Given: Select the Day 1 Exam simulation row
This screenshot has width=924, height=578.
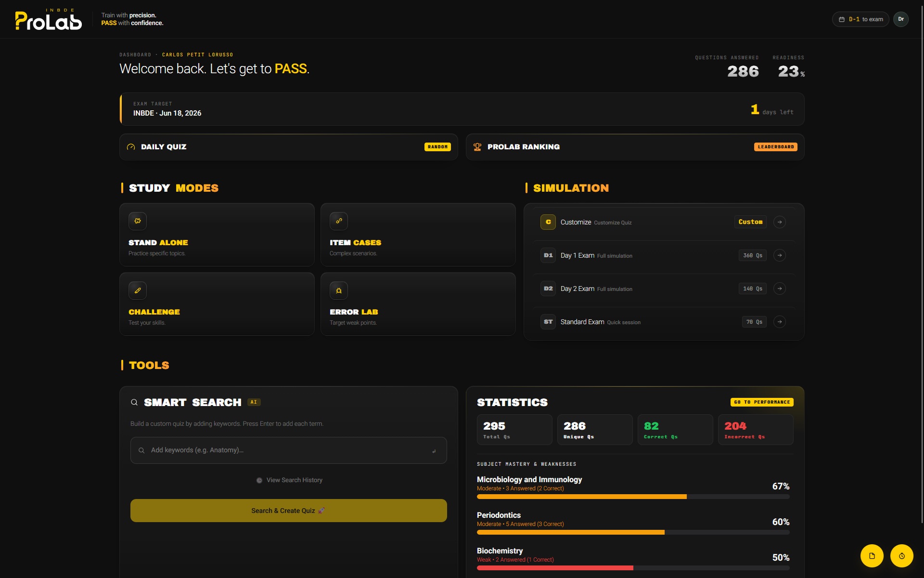Looking at the screenshot, I should (x=664, y=255).
